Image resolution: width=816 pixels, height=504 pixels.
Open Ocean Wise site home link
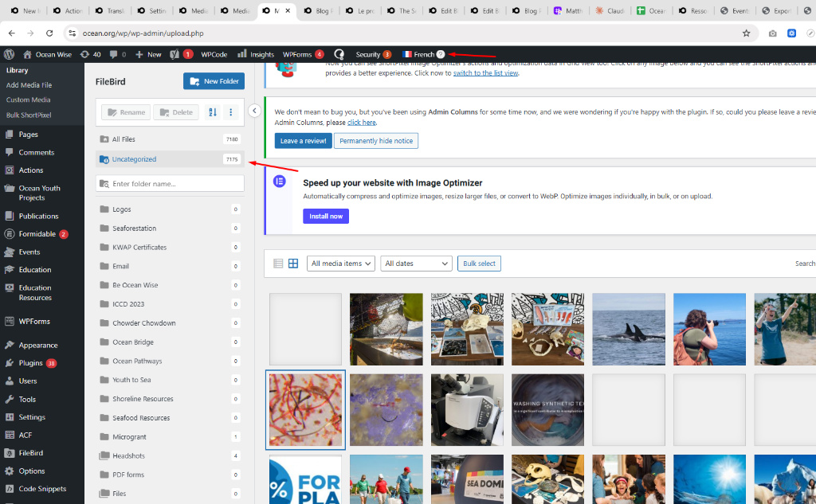pyautogui.click(x=47, y=54)
